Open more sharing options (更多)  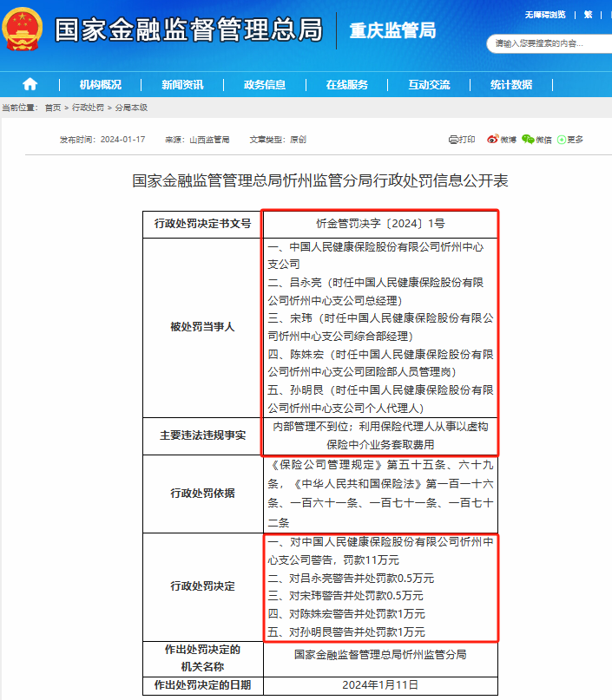tap(570, 140)
